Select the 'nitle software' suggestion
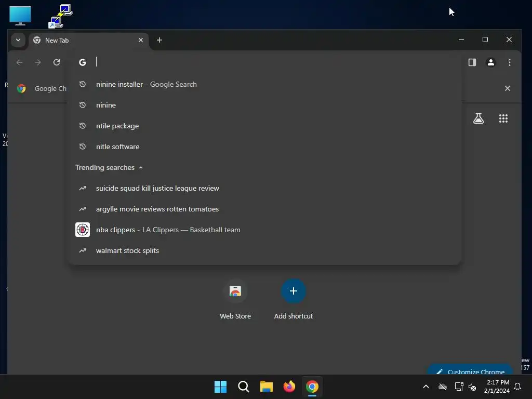532x399 pixels. pyautogui.click(x=265, y=147)
